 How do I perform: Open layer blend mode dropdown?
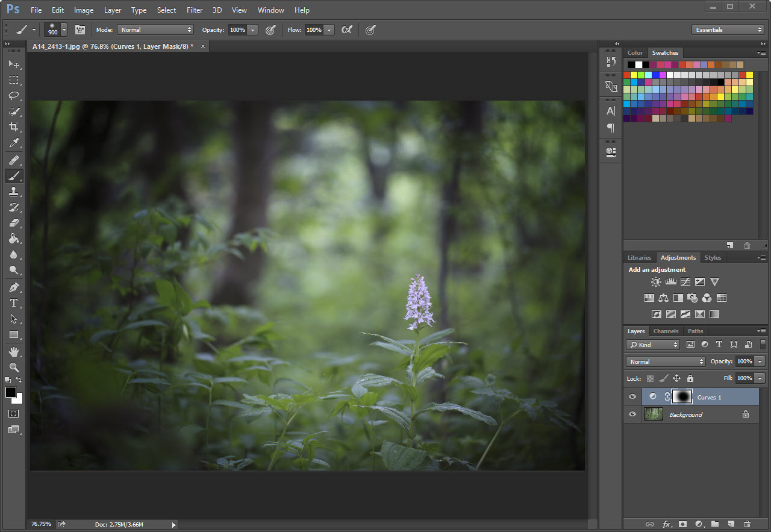click(x=666, y=361)
